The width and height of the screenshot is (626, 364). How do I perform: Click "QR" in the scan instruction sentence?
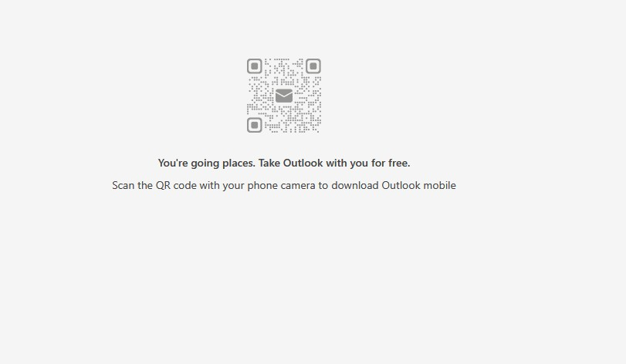(x=163, y=185)
